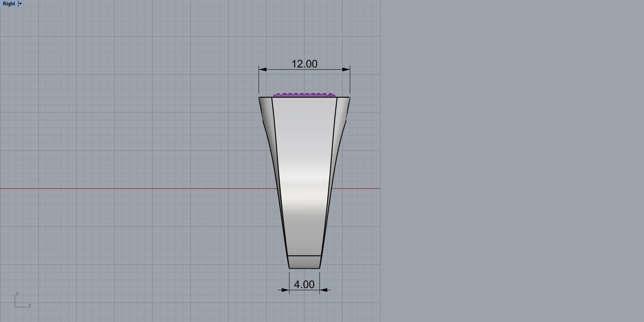Image resolution: width=644 pixels, height=322 pixels.
Task: Select the 4.00 dimension text
Action: (x=304, y=284)
